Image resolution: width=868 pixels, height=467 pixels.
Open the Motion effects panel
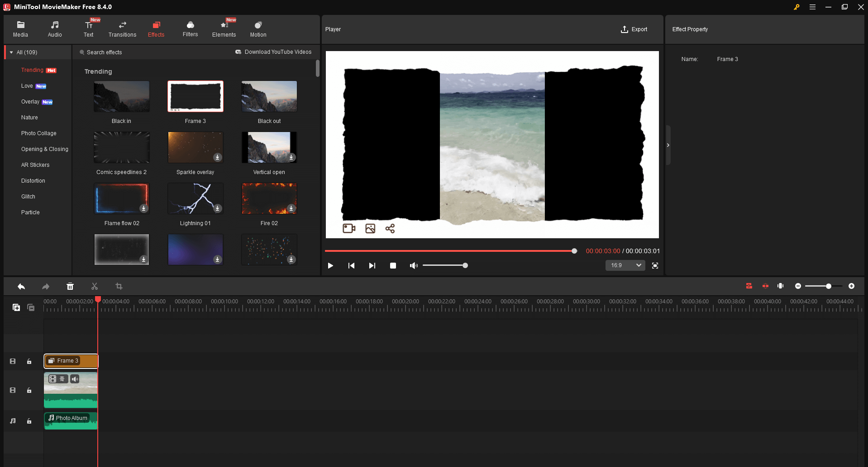tap(258, 28)
